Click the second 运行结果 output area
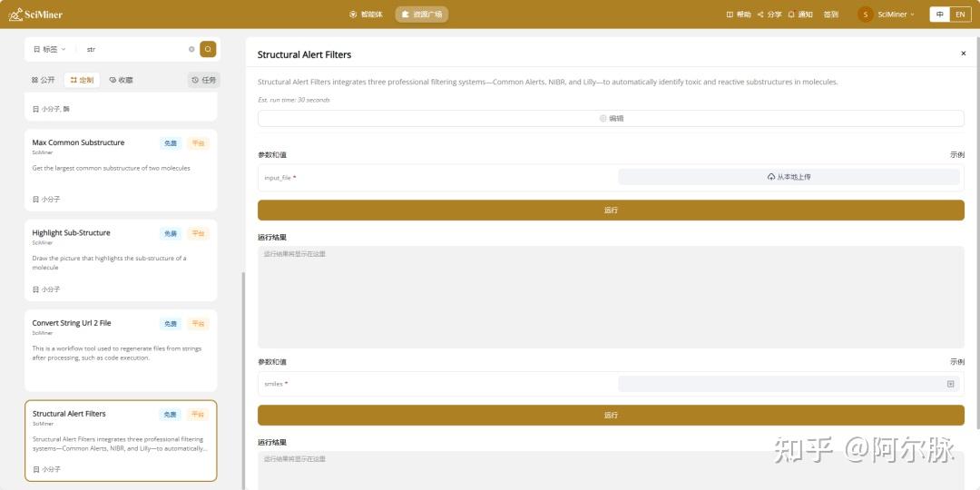Screen dimensions: 980x490 [x=611, y=470]
